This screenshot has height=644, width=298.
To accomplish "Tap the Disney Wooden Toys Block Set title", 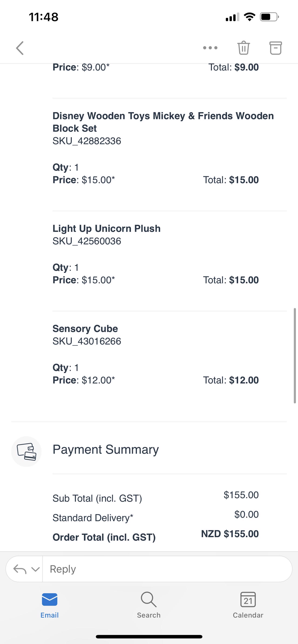I will [x=163, y=122].
